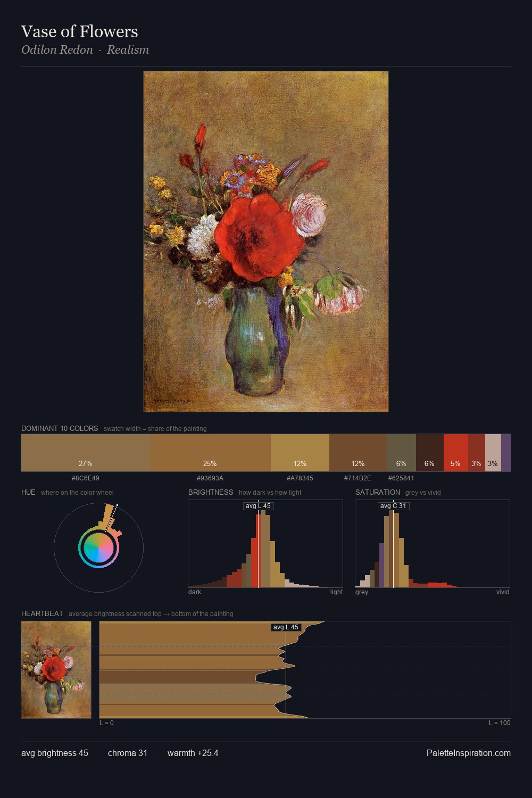
Task: Click the 'avg L 45' heartbeat marker label
Action: [x=286, y=627]
